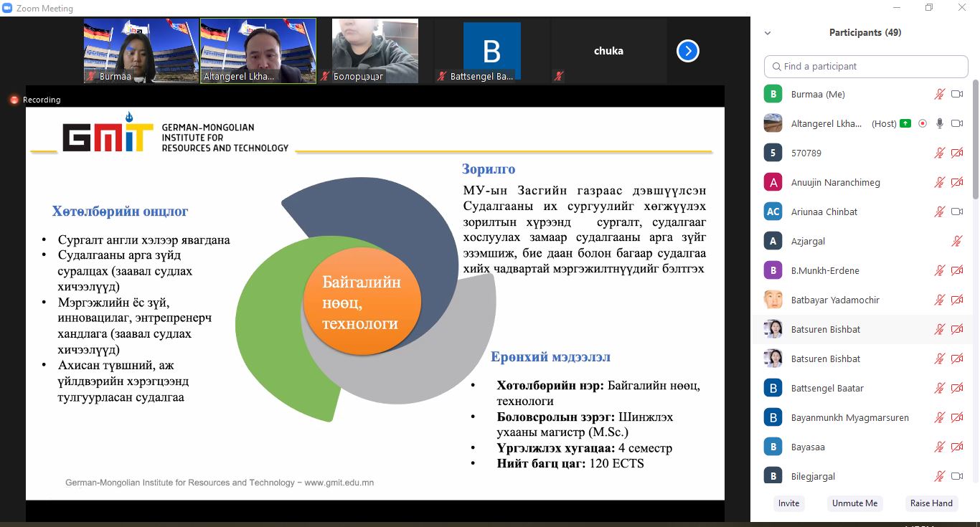Click the Ерөнхий мэдээлэл heading on the slide
Screen dimensions: 980x527
(x=550, y=357)
